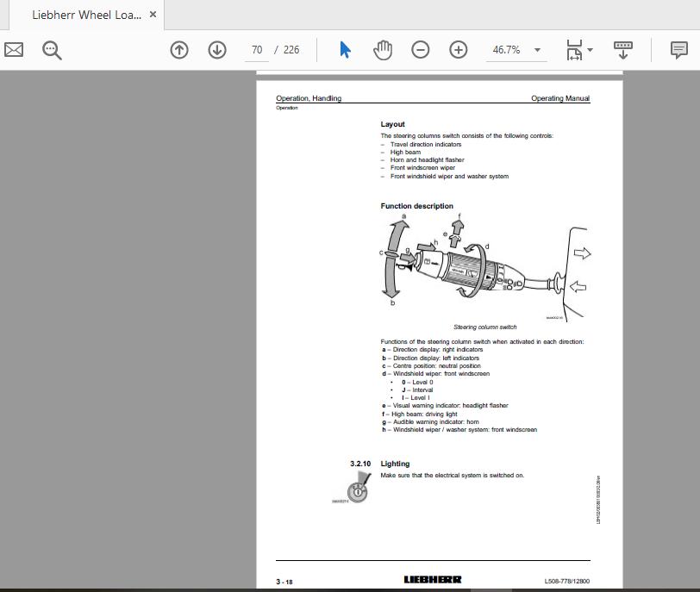The image size is (700, 592).
Task: Go to next page with down arrow
Action: click(x=216, y=49)
